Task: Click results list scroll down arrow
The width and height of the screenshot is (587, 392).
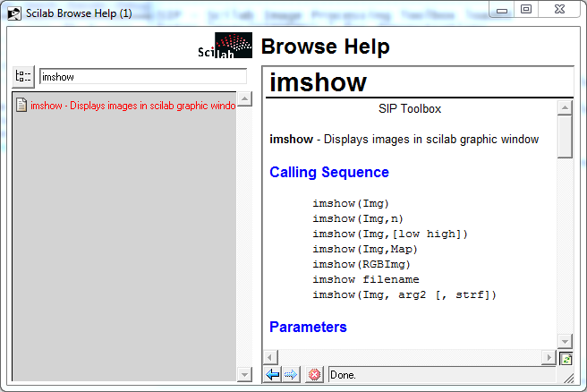Action: (244, 374)
